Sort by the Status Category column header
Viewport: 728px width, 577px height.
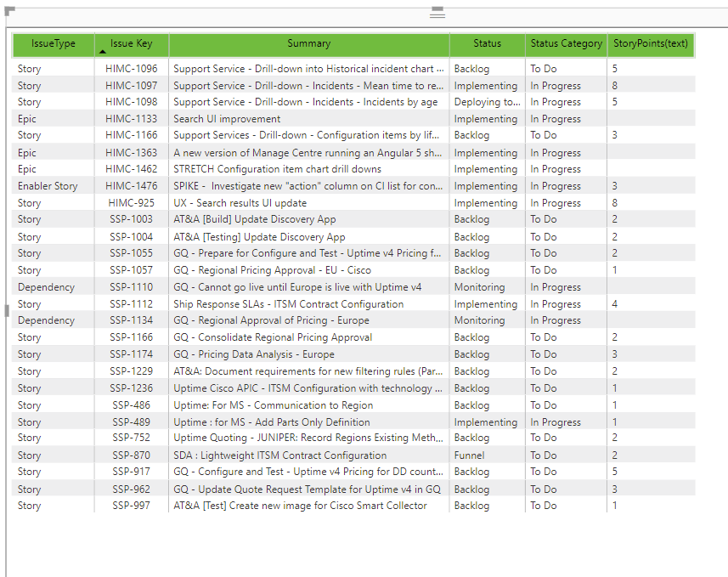point(566,43)
